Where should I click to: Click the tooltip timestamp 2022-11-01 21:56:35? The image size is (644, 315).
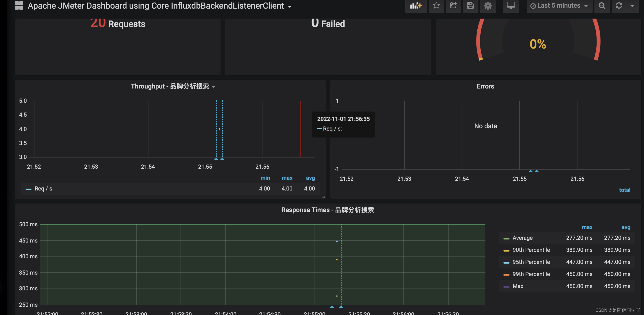[x=343, y=119]
